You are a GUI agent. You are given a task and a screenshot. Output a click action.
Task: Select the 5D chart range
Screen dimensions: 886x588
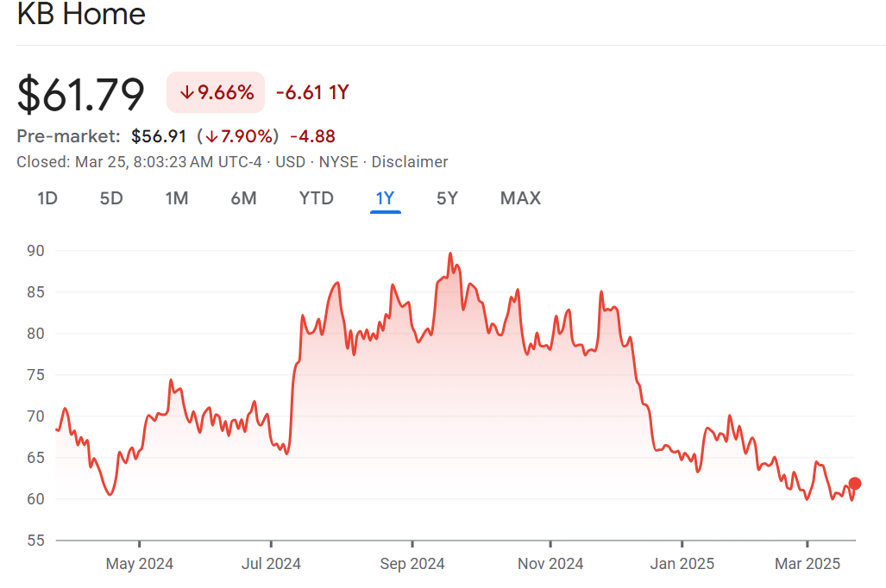coord(111,198)
